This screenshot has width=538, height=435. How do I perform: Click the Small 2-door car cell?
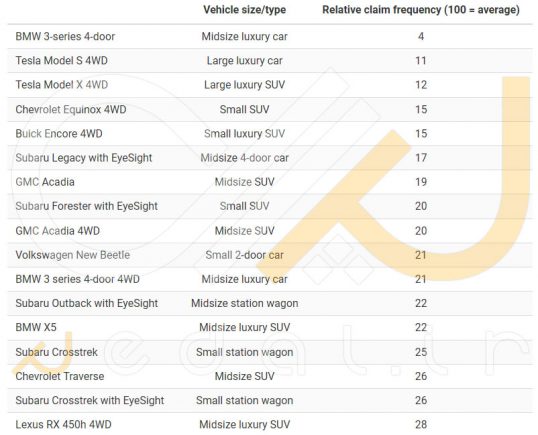click(x=244, y=255)
